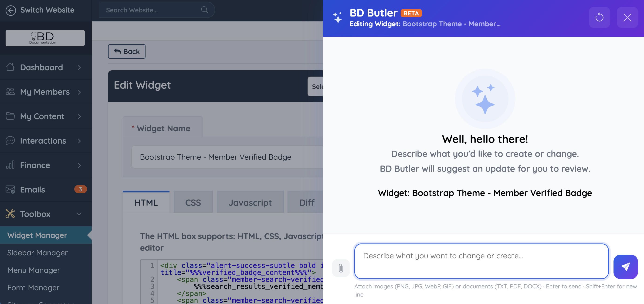Open Sidebar Manager link

point(37,253)
